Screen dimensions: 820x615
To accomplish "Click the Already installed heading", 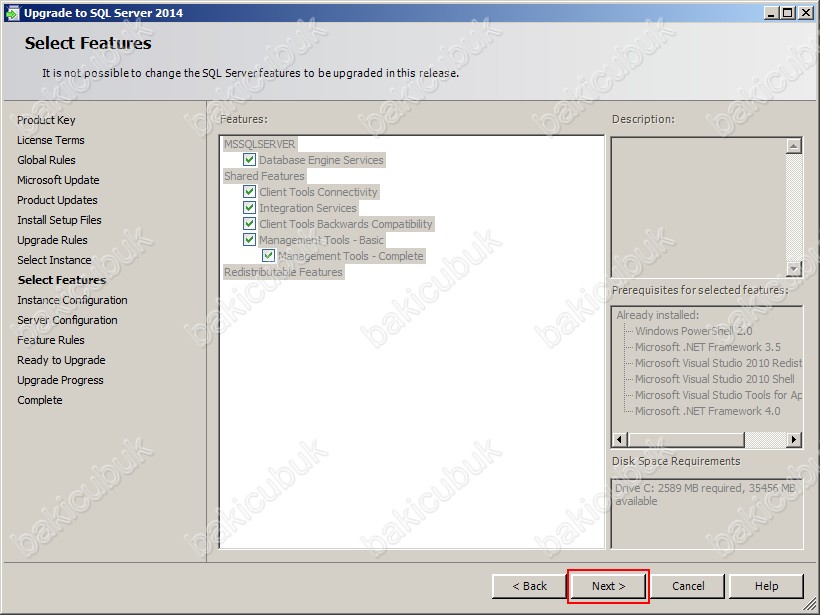I will pos(657,315).
